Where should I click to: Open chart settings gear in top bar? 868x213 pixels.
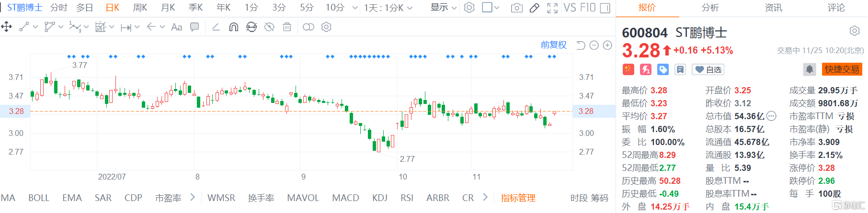pos(469,8)
